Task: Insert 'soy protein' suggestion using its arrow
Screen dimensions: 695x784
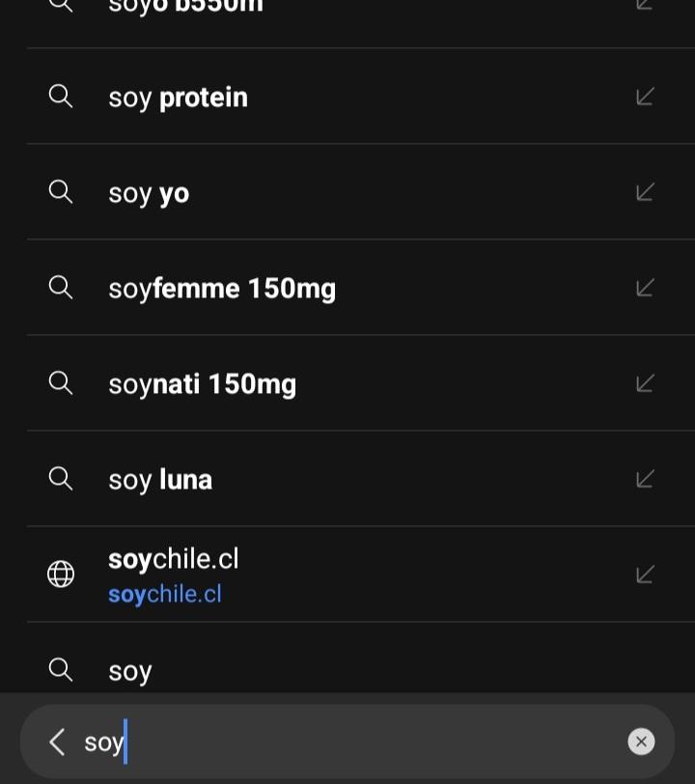Action: coord(645,97)
